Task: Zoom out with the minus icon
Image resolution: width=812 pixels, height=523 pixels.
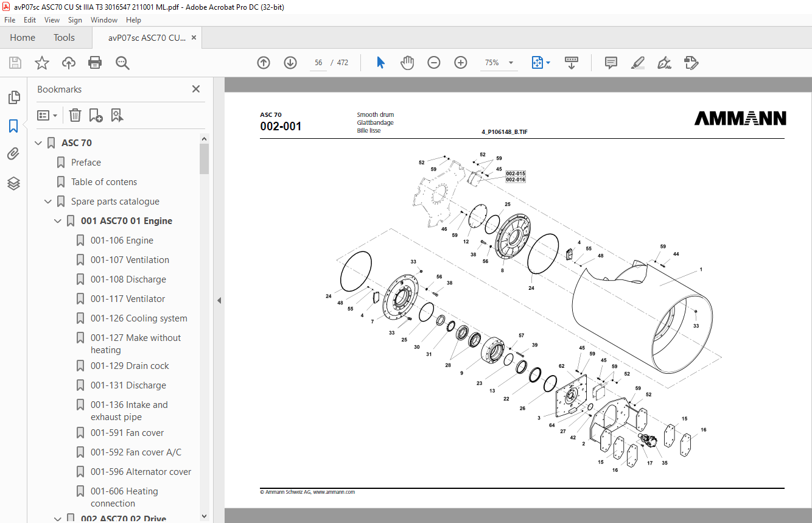Action: (434, 63)
